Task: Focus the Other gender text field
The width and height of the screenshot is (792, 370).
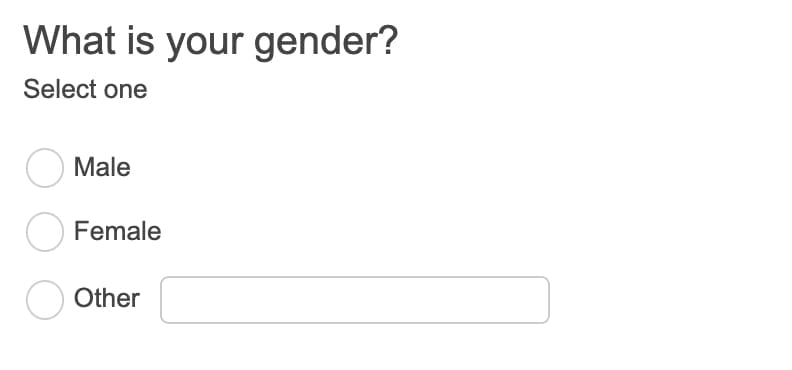Action: tap(355, 300)
